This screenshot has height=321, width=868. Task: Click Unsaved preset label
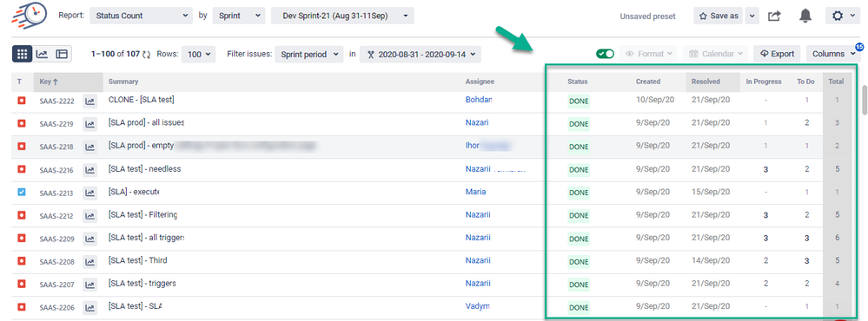click(647, 16)
